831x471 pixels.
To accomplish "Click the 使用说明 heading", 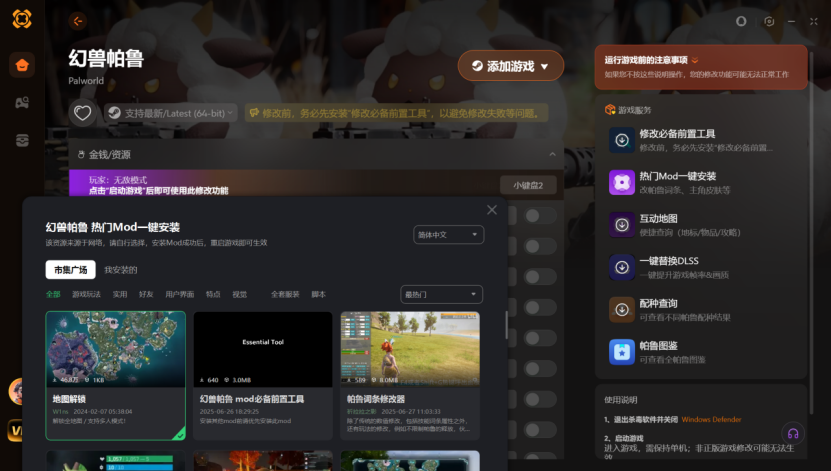I will coord(621,400).
